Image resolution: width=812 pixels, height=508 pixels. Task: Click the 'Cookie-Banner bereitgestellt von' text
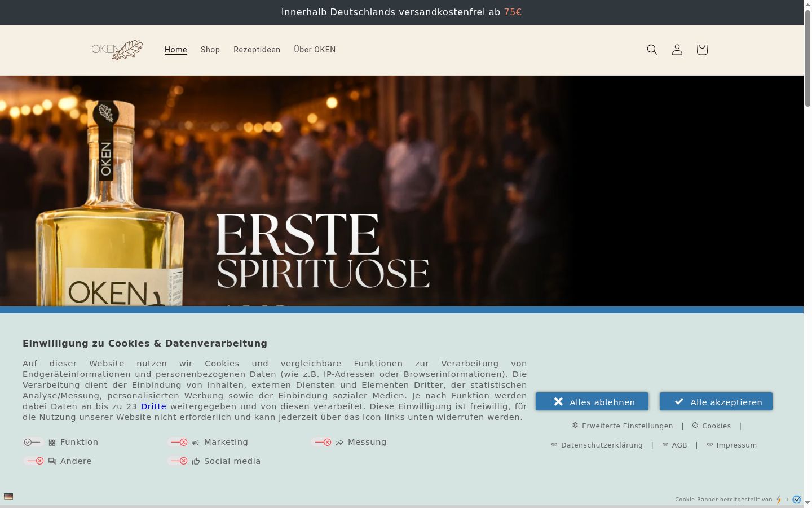723,500
